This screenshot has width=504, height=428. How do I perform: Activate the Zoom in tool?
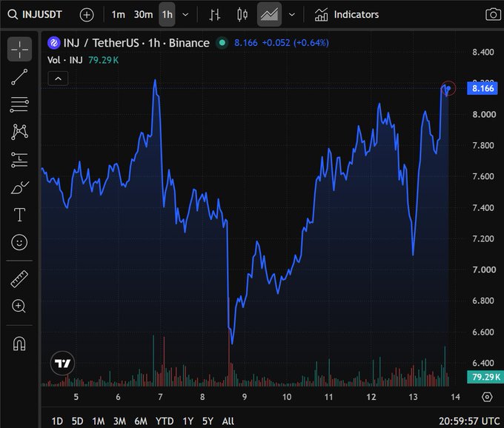[19, 306]
